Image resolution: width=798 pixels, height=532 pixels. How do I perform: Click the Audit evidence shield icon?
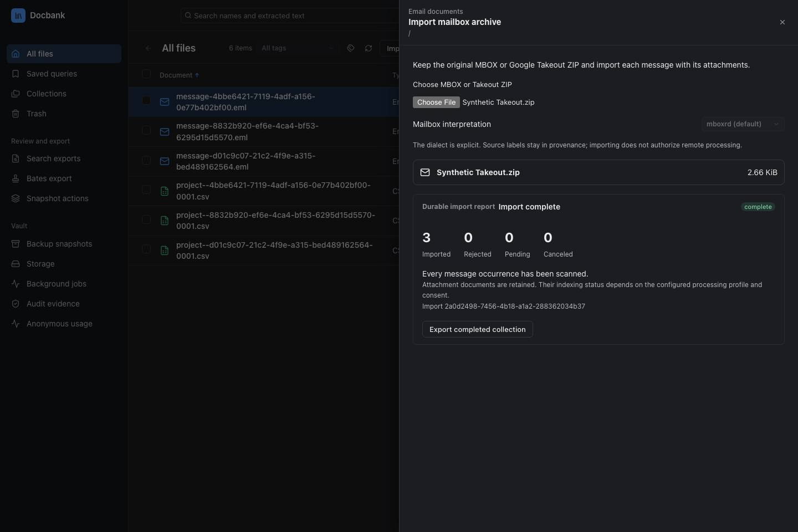pyautogui.click(x=16, y=304)
